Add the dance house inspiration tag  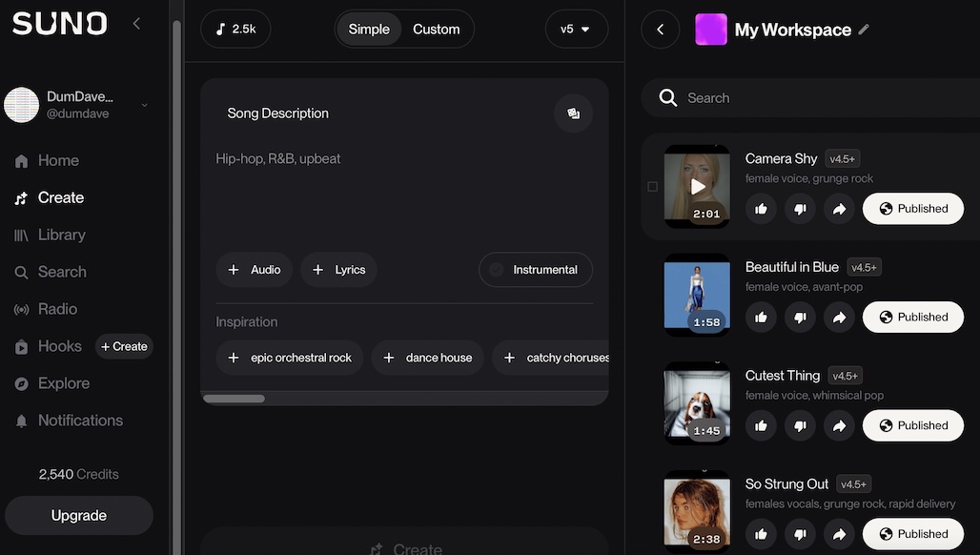point(427,358)
